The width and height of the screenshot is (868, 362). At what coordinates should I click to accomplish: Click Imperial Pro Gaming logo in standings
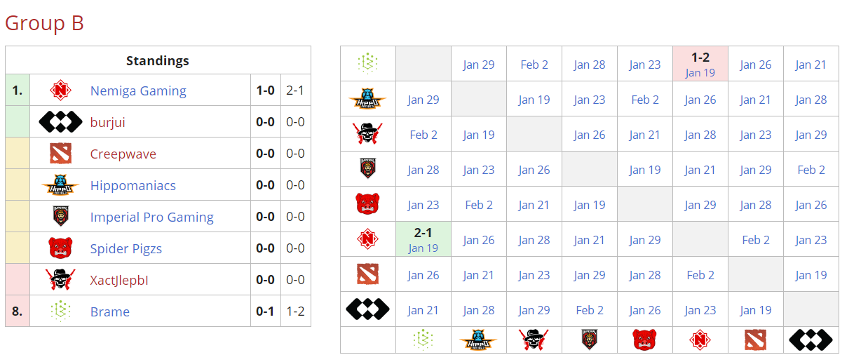(60, 217)
